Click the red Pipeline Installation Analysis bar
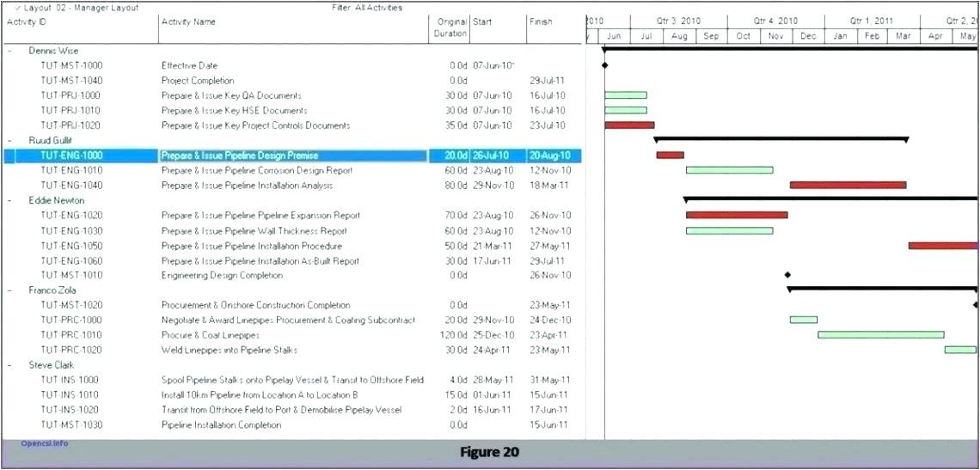Screen dimensions: 980x470 click(848, 185)
